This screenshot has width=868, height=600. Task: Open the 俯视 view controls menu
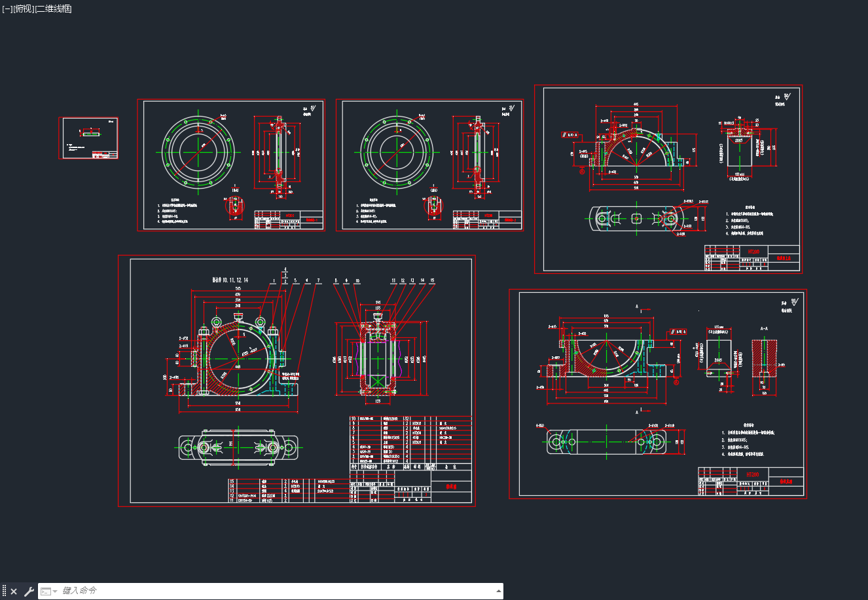[x=23, y=9]
